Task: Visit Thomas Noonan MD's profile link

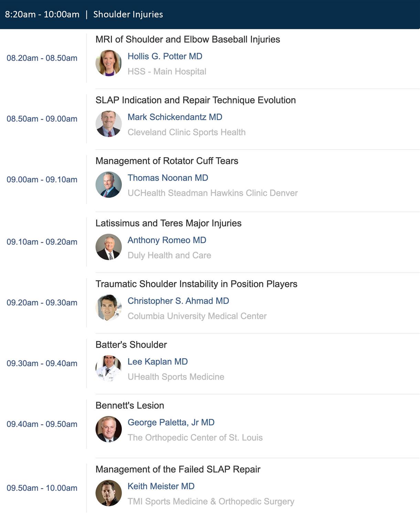Action: (x=168, y=178)
